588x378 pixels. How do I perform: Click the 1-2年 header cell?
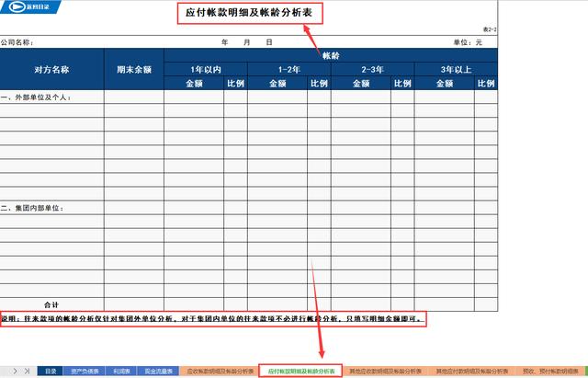[289, 70]
